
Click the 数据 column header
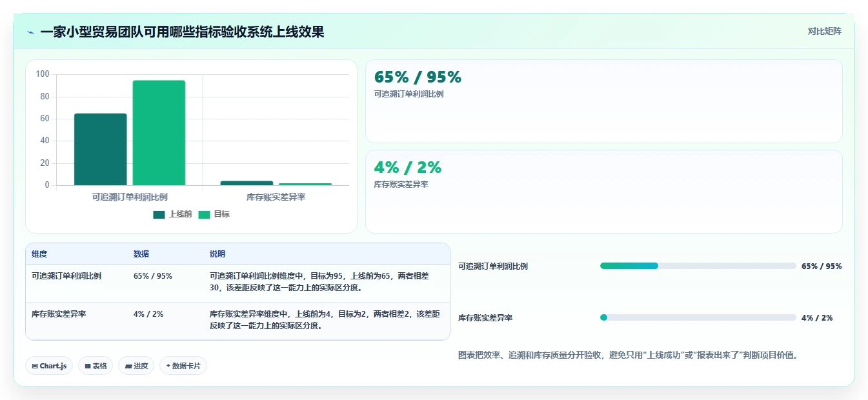[x=141, y=254]
